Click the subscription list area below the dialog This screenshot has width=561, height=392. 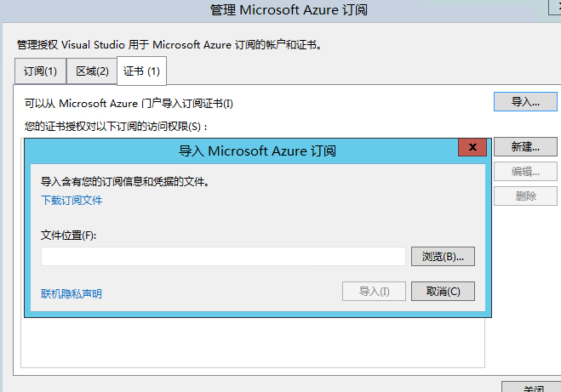click(253, 343)
